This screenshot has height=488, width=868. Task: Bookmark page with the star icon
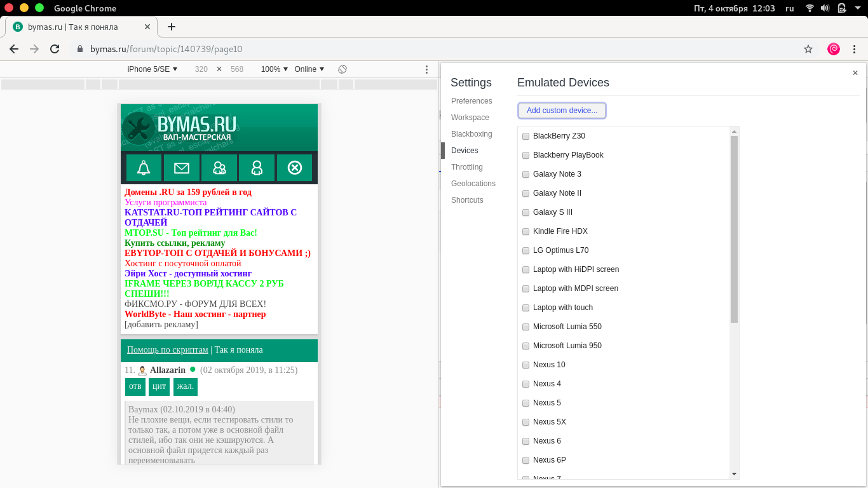[808, 49]
